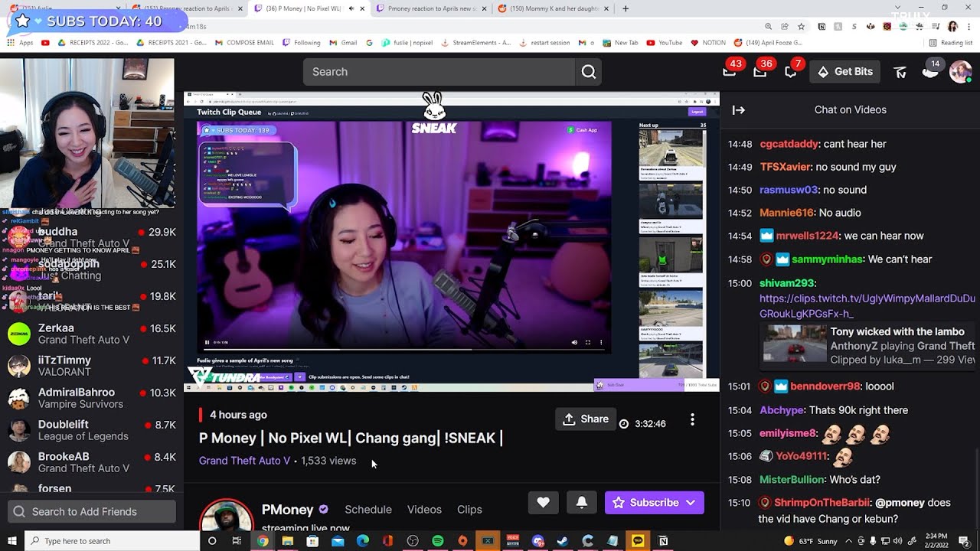Open the three-dot video options menu

(x=692, y=419)
